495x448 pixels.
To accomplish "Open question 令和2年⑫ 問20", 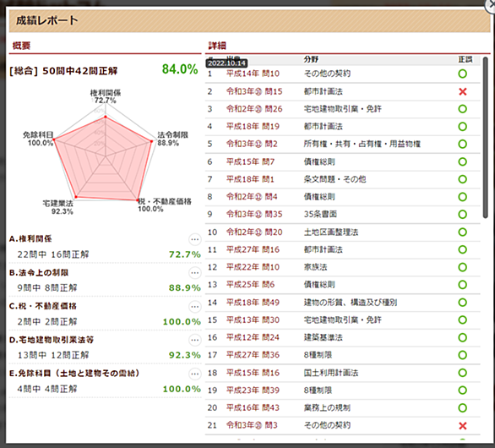I will pos(254,232).
